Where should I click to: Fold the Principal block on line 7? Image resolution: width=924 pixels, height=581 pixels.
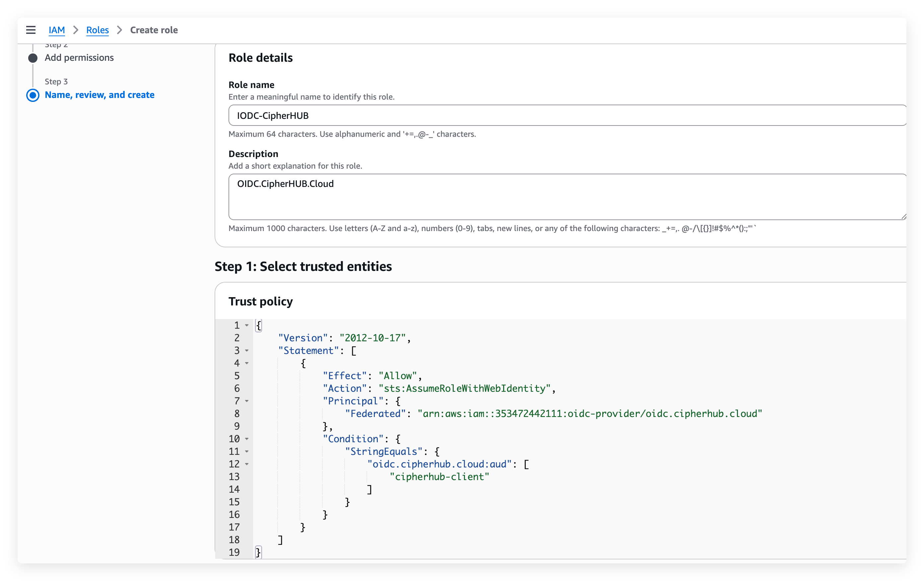coord(247,401)
